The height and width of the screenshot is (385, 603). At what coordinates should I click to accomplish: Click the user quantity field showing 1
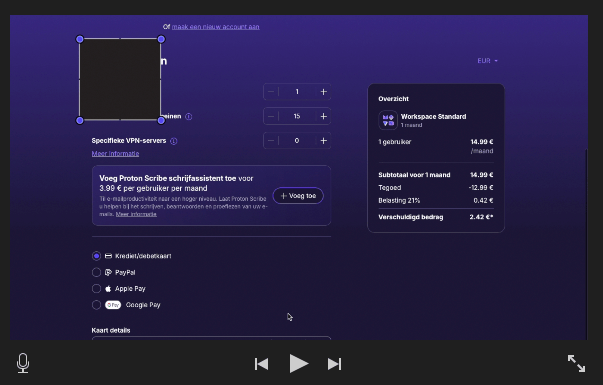point(297,92)
